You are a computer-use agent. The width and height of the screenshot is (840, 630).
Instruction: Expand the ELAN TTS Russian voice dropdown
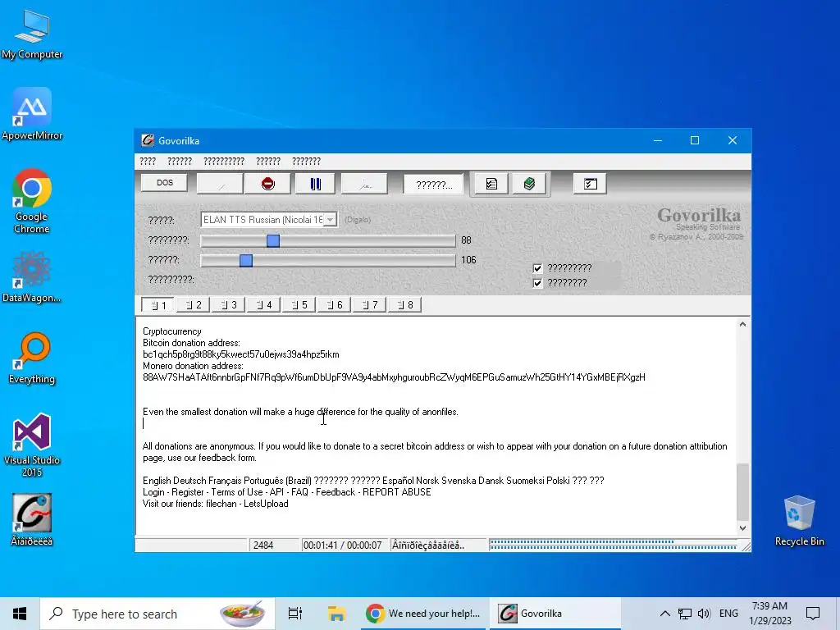(x=331, y=220)
